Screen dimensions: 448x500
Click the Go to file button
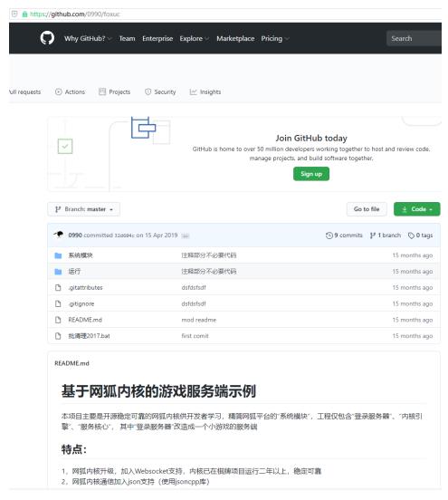(367, 209)
